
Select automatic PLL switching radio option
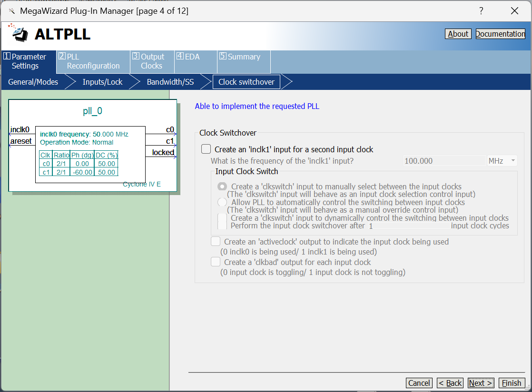pos(222,203)
